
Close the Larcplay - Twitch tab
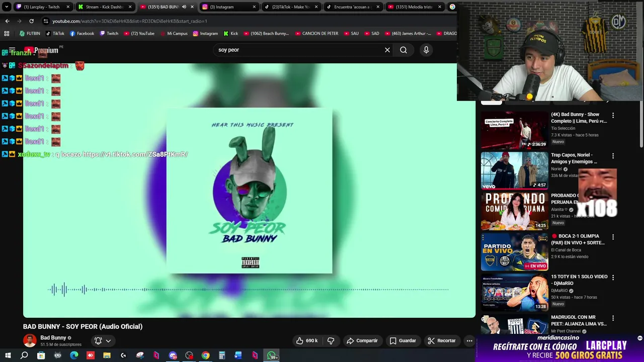coord(68,7)
